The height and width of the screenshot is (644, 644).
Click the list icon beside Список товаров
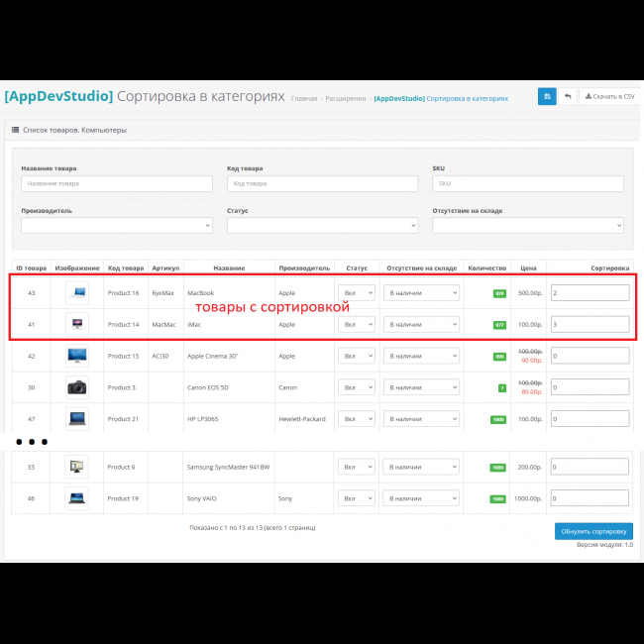pyautogui.click(x=14, y=130)
